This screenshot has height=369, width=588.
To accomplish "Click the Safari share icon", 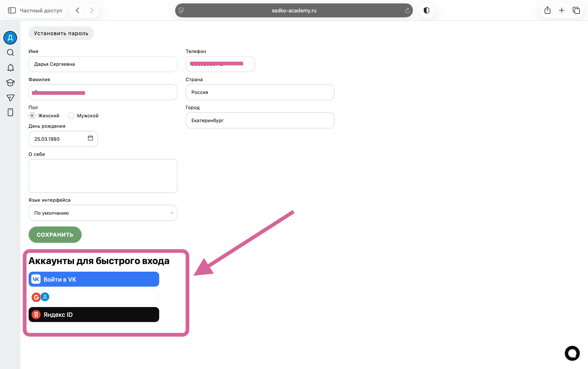I will [547, 10].
